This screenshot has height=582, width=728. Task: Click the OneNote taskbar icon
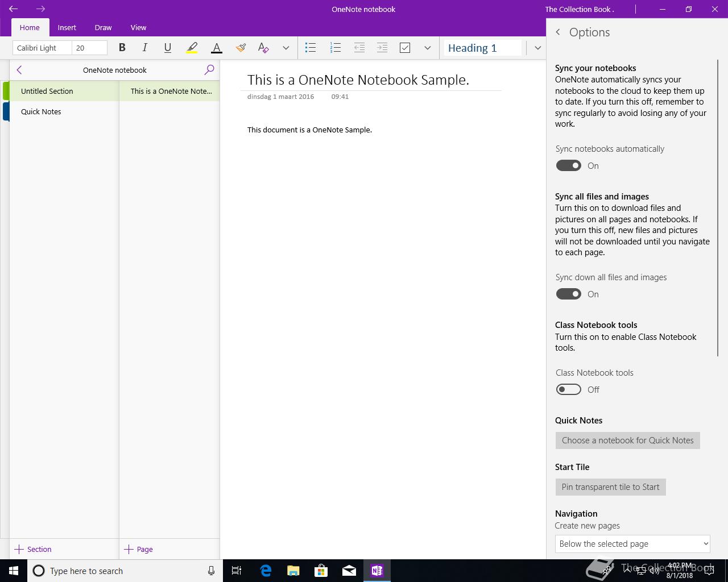[x=377, y=571]
